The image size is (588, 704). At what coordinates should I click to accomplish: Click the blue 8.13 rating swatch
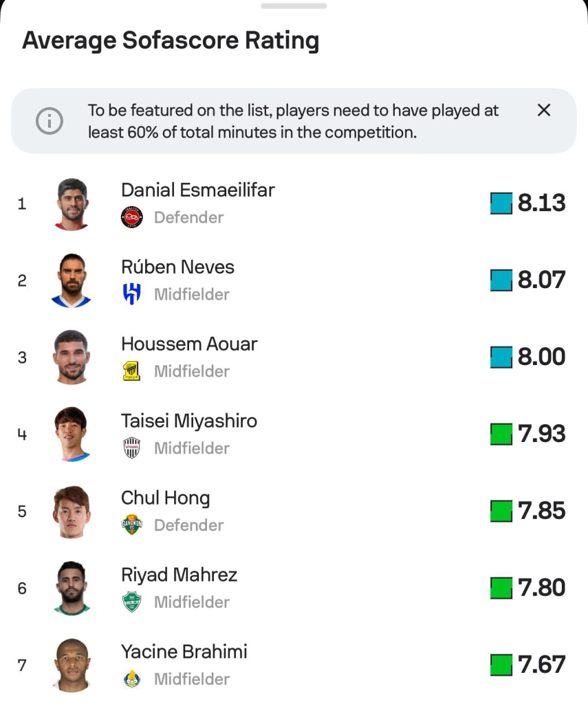(501, 203)
